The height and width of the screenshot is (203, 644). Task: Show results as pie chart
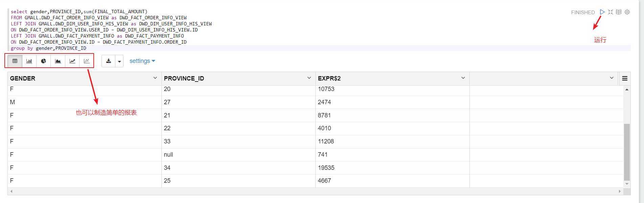(x=44, y=61)
